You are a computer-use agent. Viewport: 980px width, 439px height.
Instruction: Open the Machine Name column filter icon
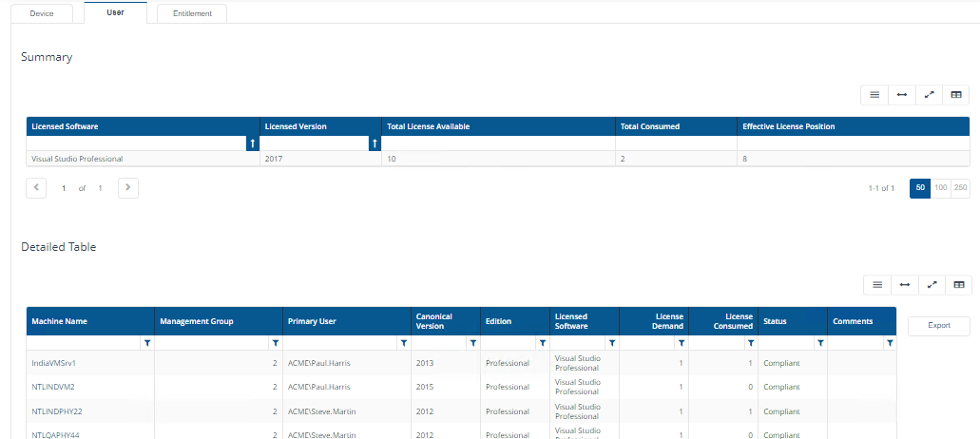click(147, 343)
